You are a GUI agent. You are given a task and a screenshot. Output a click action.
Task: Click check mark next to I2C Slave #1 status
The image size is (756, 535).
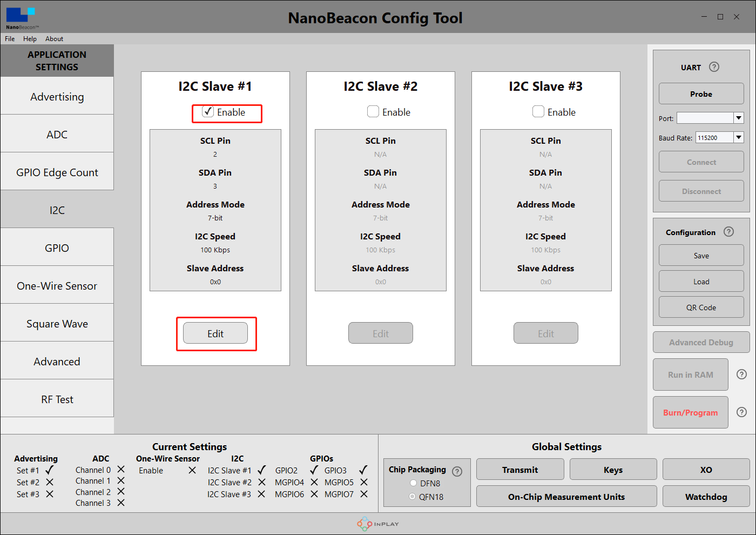click(x=262, y=470)
